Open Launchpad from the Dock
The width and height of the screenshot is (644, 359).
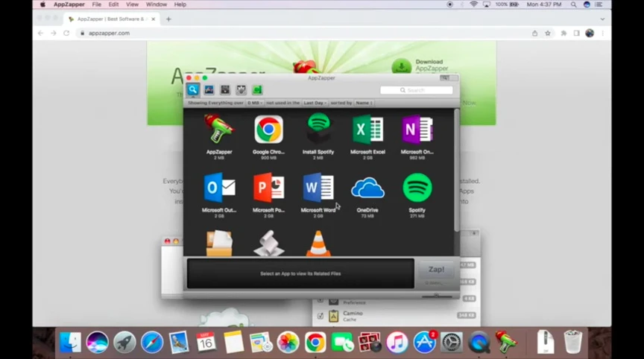(124, 342)
